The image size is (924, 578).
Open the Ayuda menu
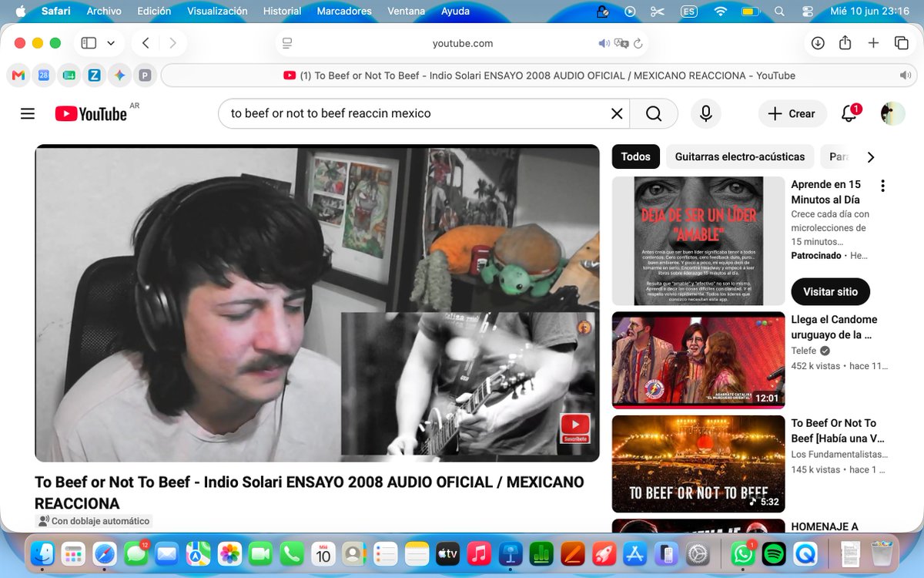455,12
